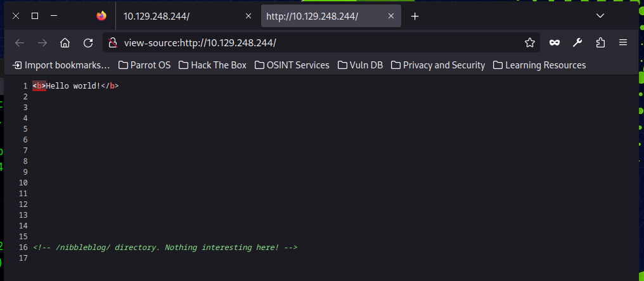Open the Firefox hamburger menu
Screen dimensions: 644x281
point(623,42)
